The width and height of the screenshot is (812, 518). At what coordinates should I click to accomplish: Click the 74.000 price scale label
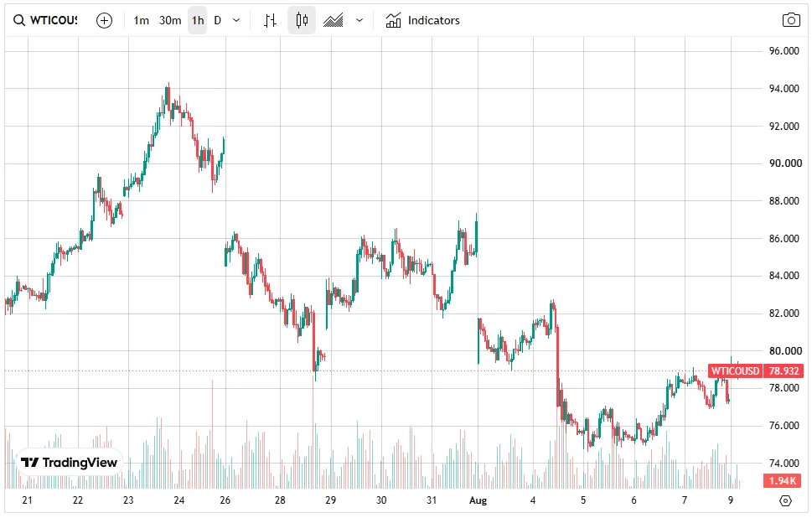point(784,463)
